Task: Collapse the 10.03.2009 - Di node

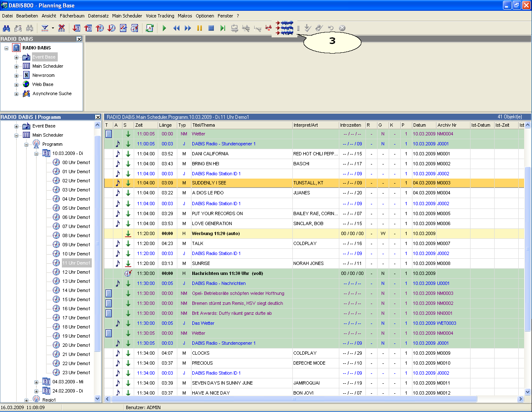Action: pos(36,154)
